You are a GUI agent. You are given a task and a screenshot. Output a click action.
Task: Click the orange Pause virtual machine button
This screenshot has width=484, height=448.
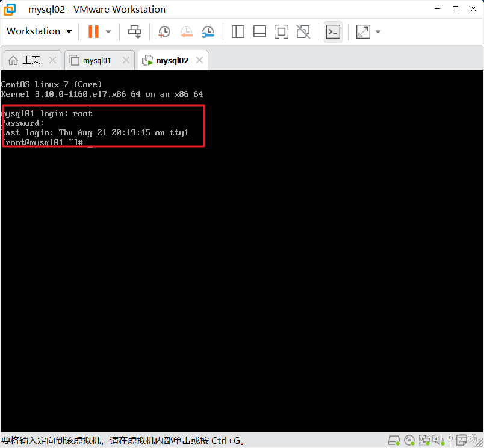93,31
